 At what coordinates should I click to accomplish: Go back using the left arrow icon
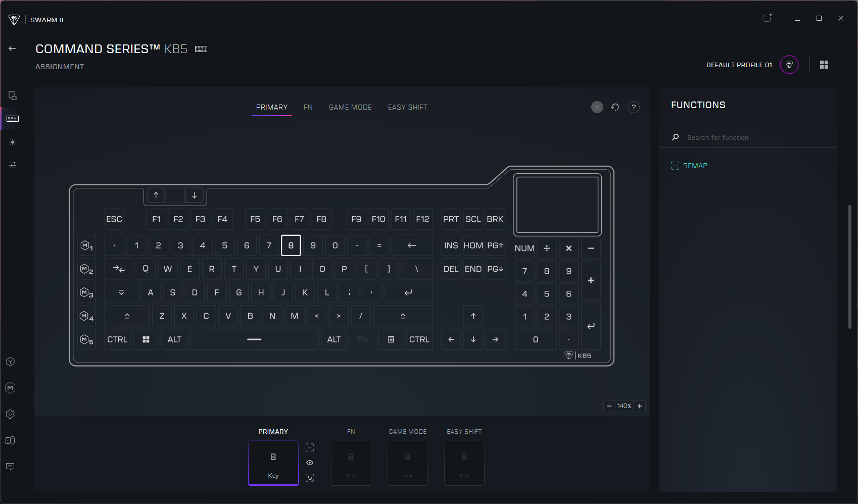[12, 48]
